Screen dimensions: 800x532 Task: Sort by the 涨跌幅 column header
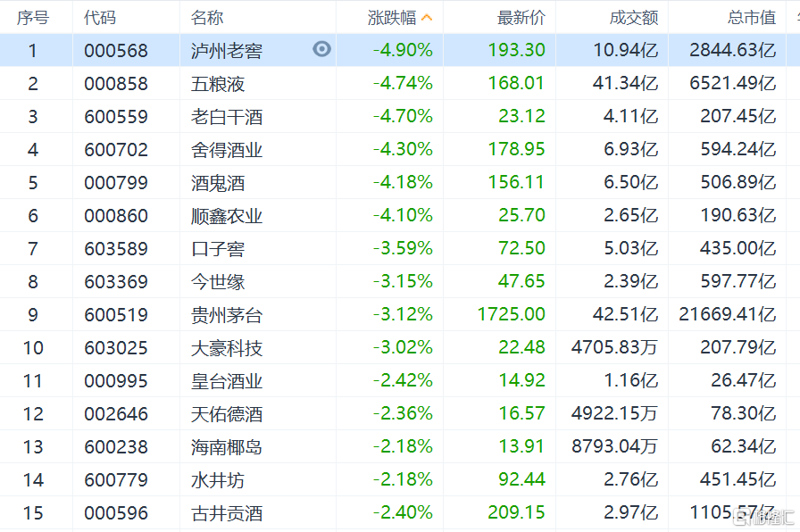(392, 18)
